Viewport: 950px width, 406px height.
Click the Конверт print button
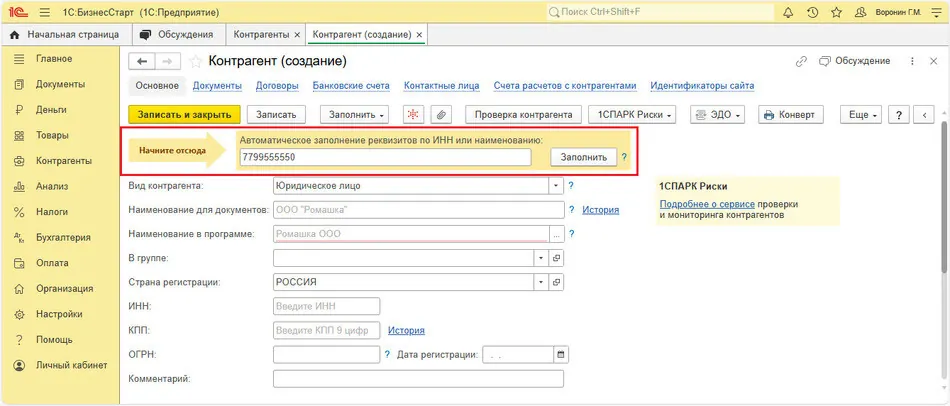tap(790, 115)
